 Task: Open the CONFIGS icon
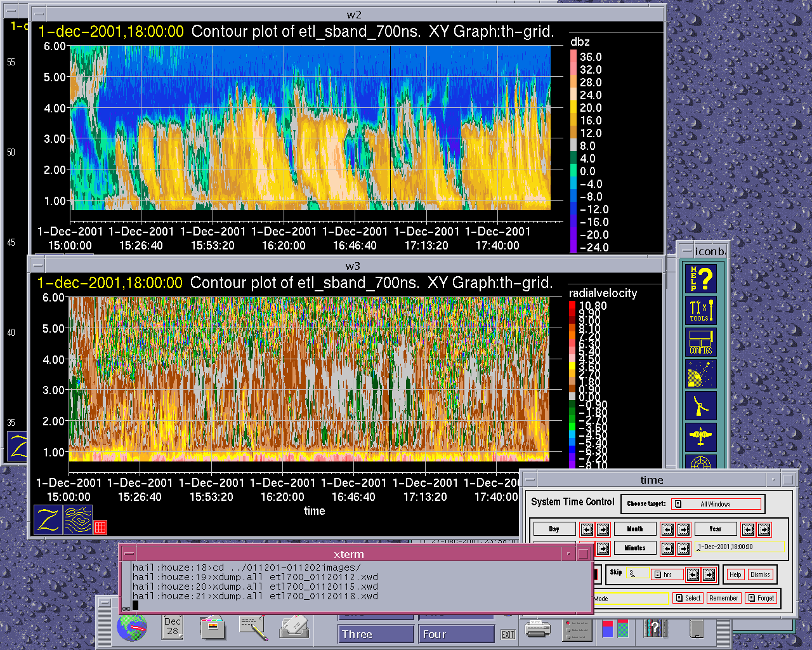coord(701,342)
